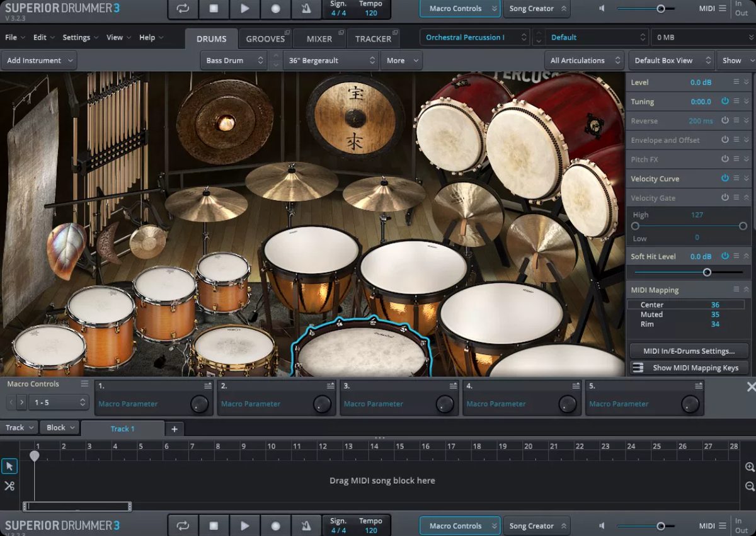Mute via speaker icon in upper bar

coord(602,9)
